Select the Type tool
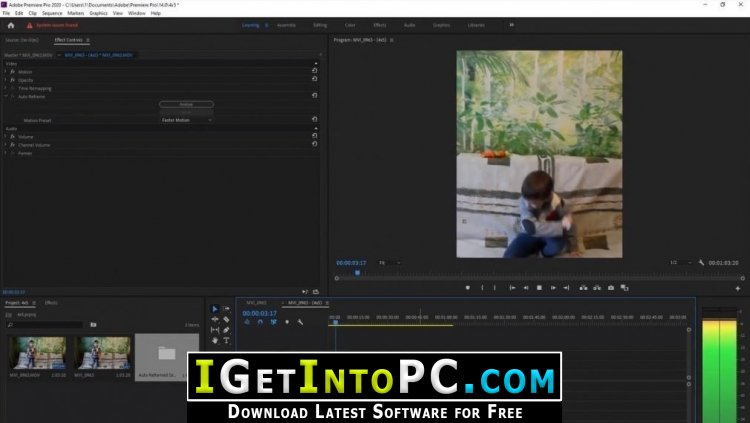Screen dimensions: 750x423 [x=227, y=340]
